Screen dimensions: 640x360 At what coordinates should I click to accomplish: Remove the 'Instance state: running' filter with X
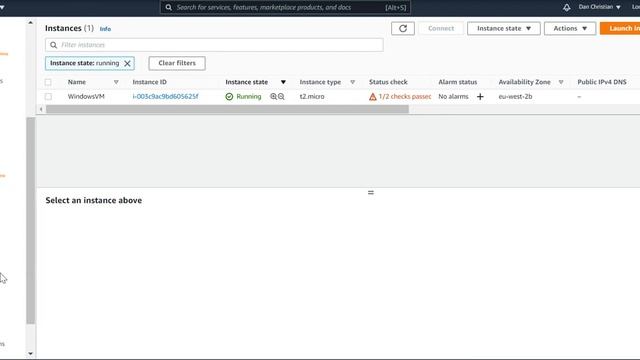pos(127,63)
